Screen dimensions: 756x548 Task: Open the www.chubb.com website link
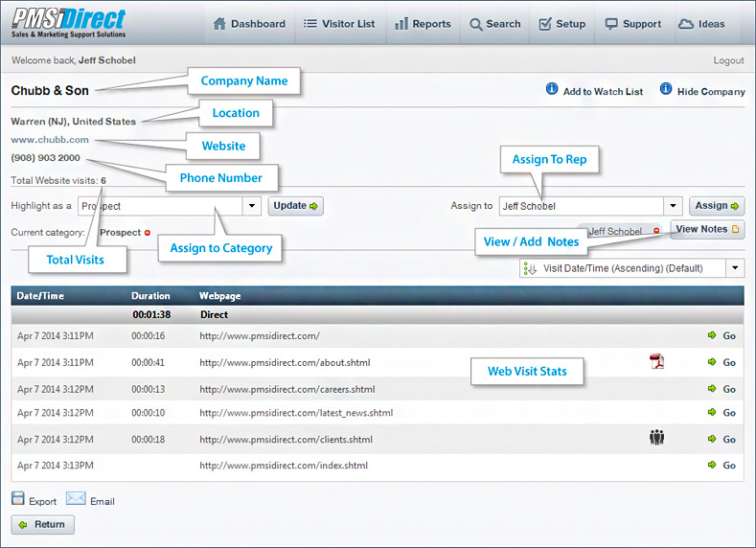click(50, 140)
